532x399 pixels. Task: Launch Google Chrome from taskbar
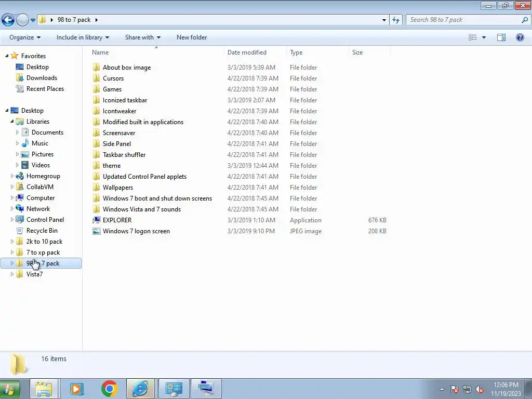[109, 389]
